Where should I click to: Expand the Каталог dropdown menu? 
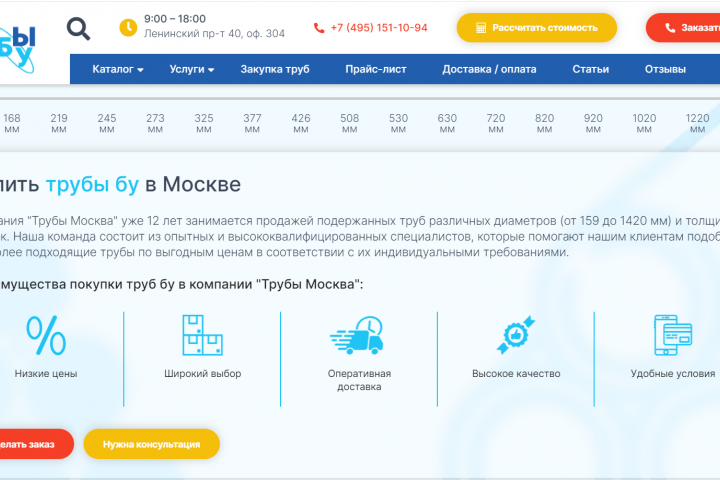coord(118,69)
